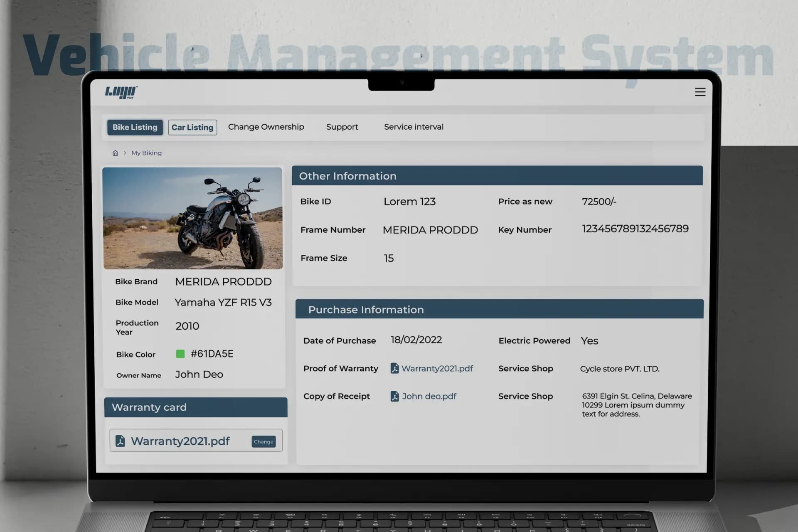The width and height of the screenshot is (798, 532).
Task: Click the Purchase Information section header
Action: point(499,309)
